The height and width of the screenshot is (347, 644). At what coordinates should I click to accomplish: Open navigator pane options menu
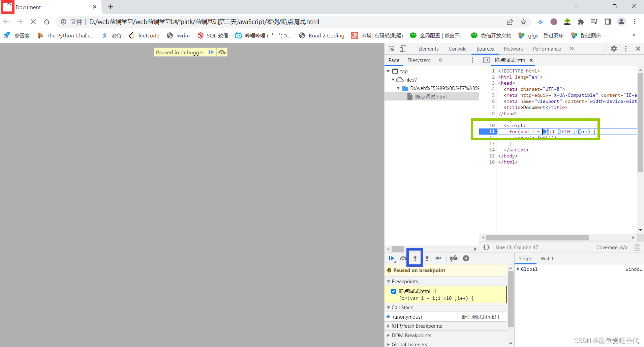point(472,60)
